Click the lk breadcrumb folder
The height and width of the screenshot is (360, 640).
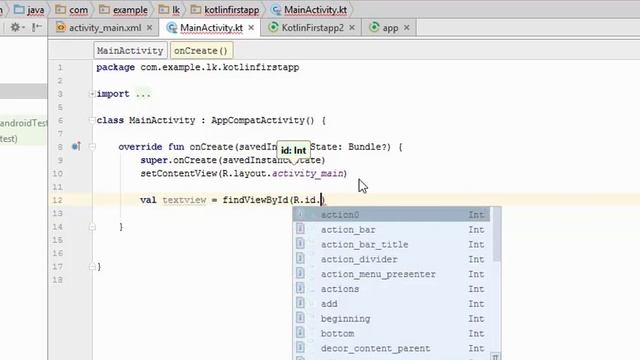pos(170,10)
